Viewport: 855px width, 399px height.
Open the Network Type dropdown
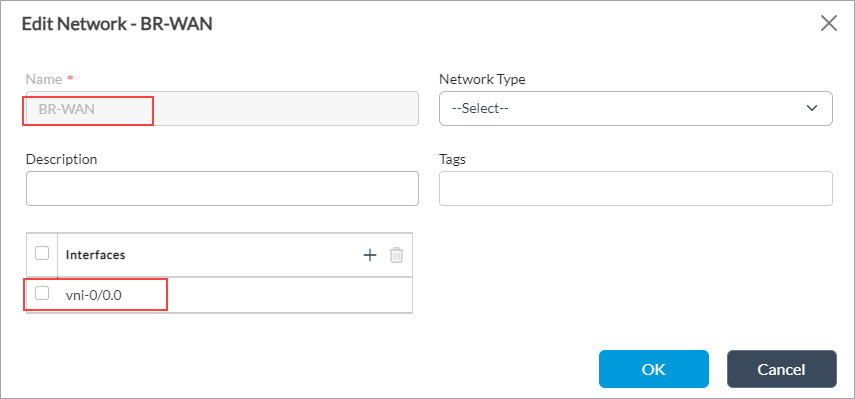635,108
